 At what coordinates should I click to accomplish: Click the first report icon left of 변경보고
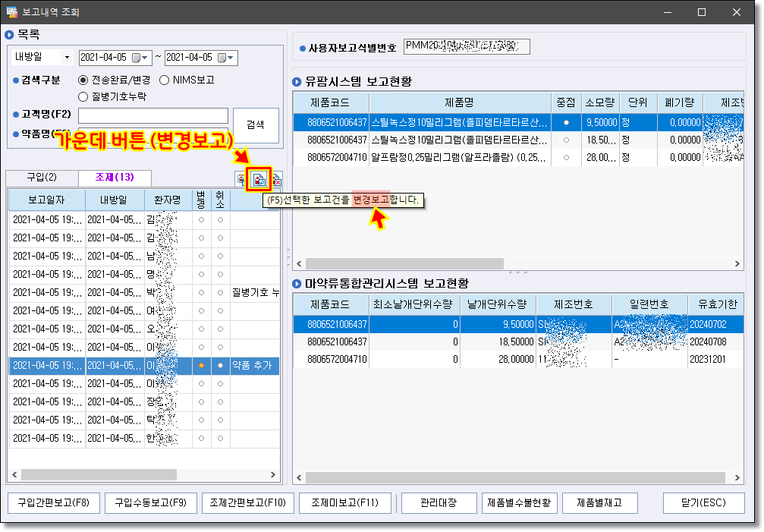241,180
